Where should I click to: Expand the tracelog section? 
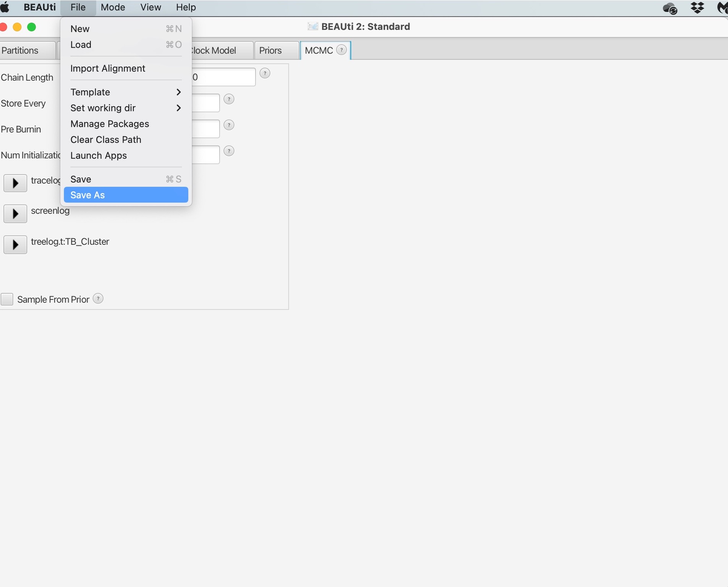[x=15, y=183]
